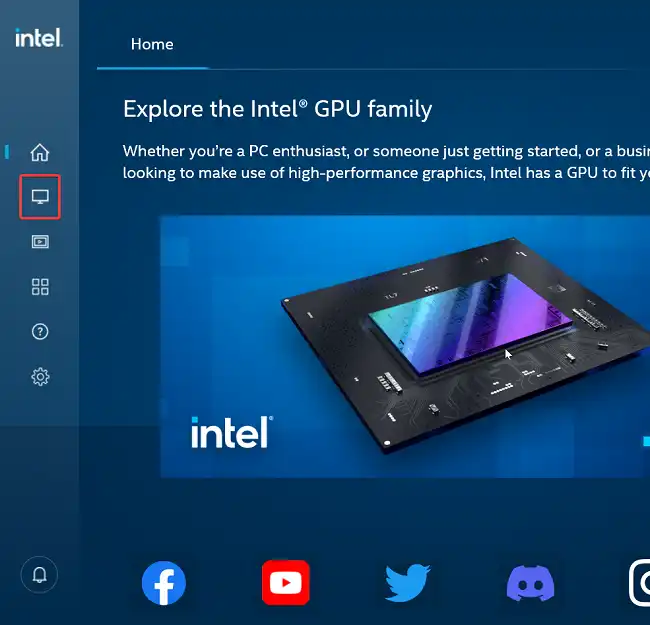The image size is (650, 625).
Task: Open the apps grid icon in the sidebar
Action: tap(40, 286)
